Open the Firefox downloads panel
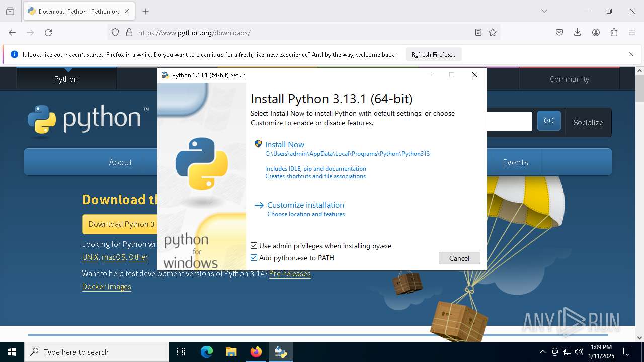The height and width of the screenshot is (362, 644). pos(578,32)
